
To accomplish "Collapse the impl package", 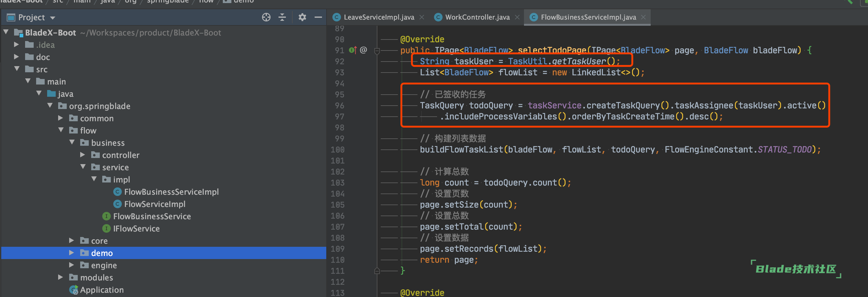I will click(94, 179).
